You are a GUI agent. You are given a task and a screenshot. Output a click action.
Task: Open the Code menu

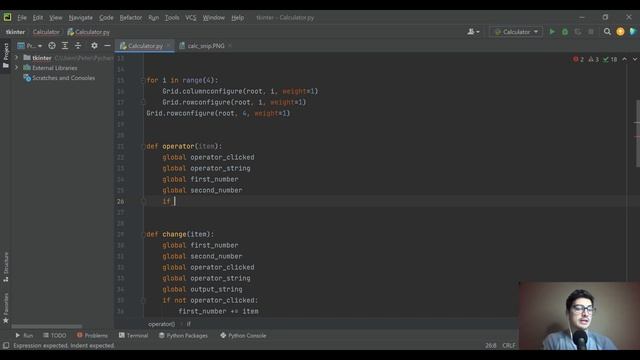point(106,18)
